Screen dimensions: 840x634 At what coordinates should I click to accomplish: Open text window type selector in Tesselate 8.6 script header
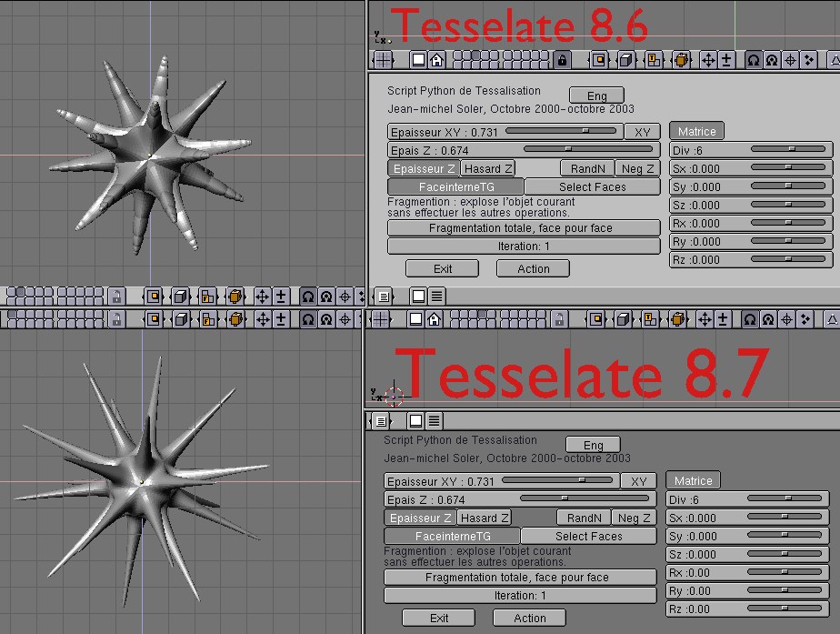point(384,296)
